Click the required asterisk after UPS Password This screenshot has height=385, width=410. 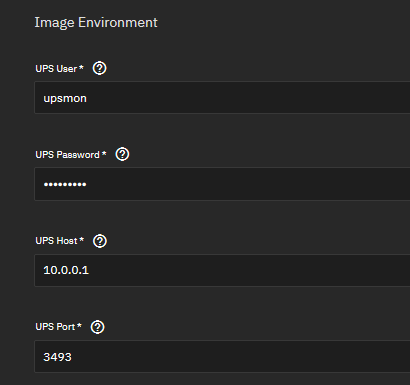pyautogui.click(x=104, y=154)
